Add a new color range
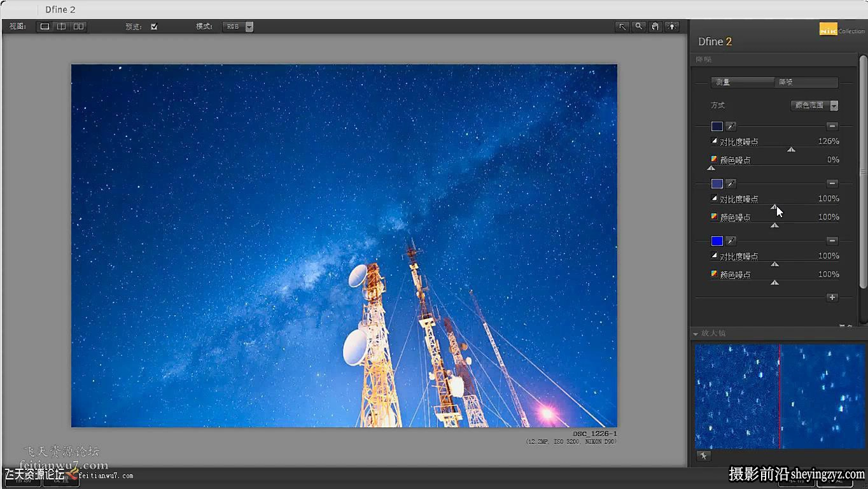The image size is (868, 489). pos(832,297)
